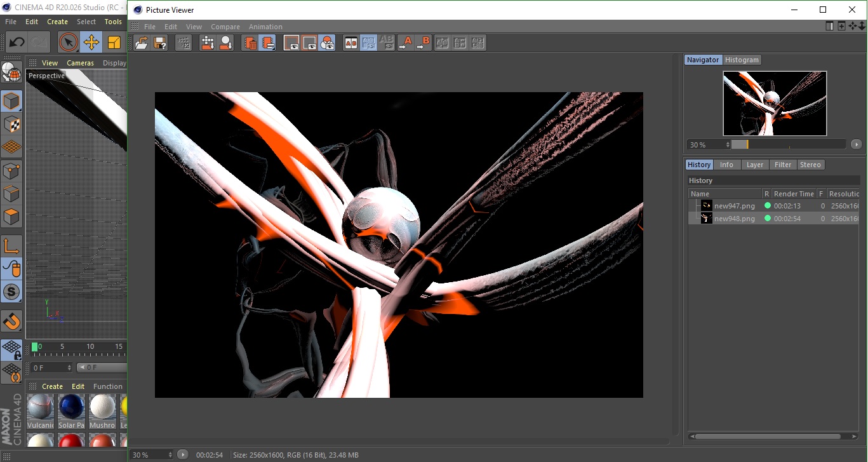
Task: Click the Remove Image trash icon
Action: [x=250, y=43]
